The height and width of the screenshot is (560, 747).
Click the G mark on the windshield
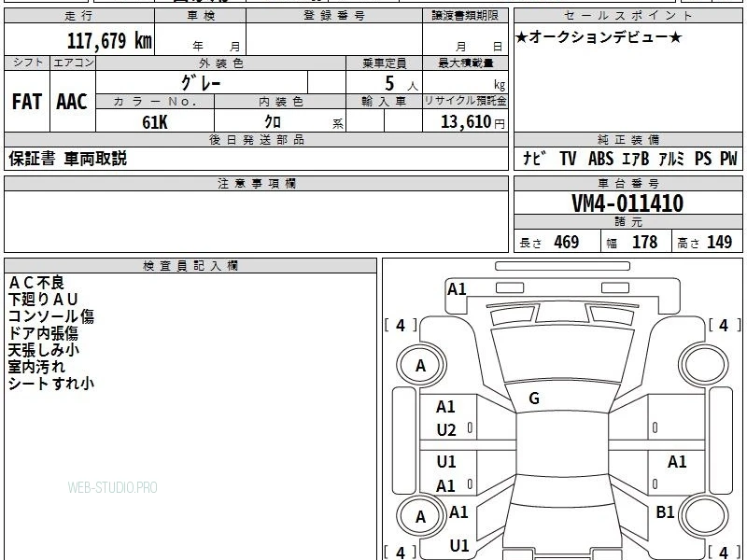click(x=534, y=399)
